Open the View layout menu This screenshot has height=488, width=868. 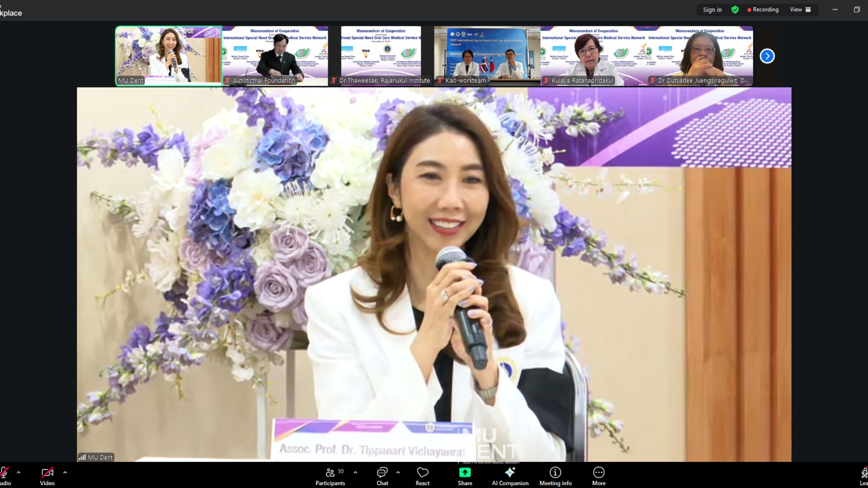[800, 10]
